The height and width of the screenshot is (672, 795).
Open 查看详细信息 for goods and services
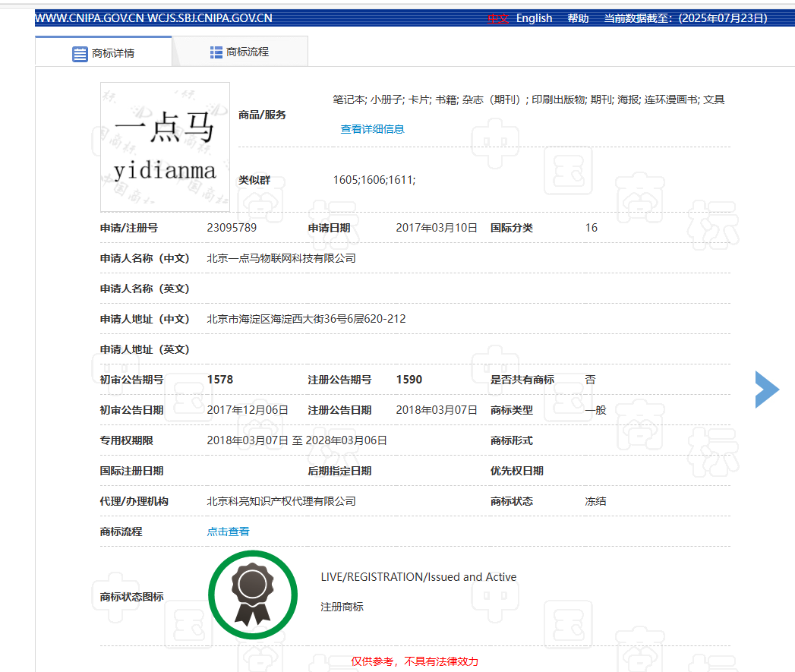(x=372, y=129)
